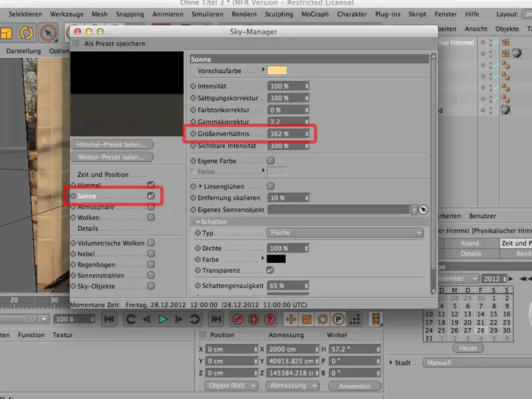The image size is (532, 399).
Task: Click the pick-object arrow for Eigenes Sonnenobjekt
Action: click(x=423, y=209)
